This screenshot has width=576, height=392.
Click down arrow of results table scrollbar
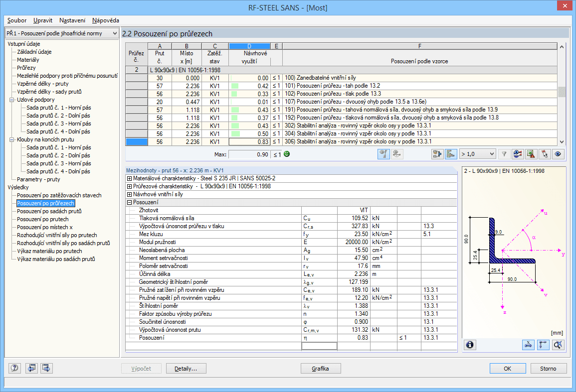pyautogui.click(x=562, y=142)
